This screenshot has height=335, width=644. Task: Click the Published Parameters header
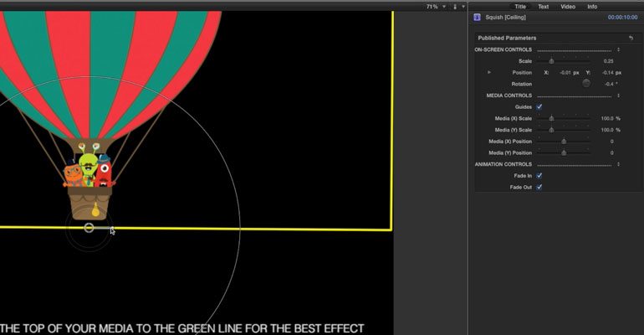pos(507,38)
